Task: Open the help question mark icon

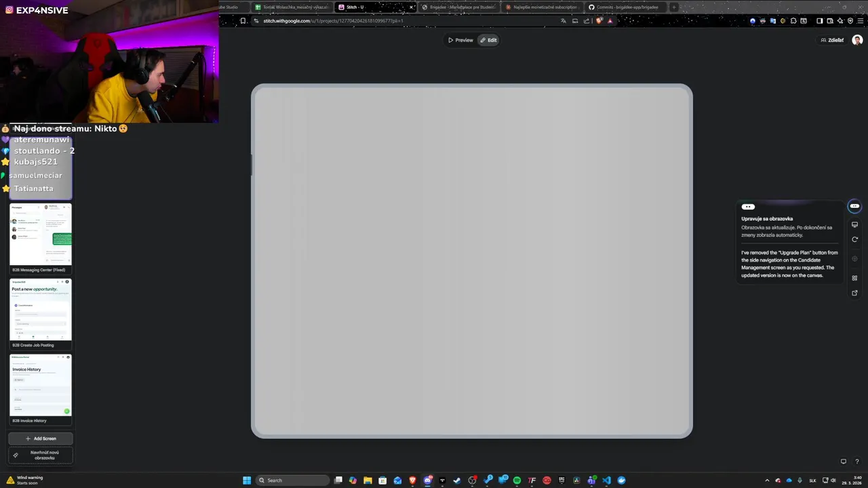Action: pyautogui.click(x=857, y=462)
